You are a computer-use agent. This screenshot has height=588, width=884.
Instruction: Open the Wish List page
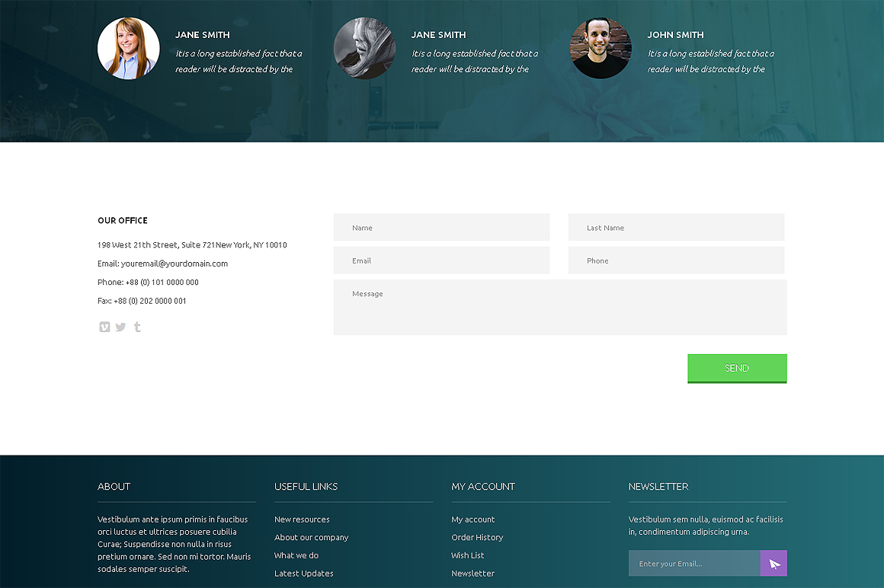coord(467,555)
